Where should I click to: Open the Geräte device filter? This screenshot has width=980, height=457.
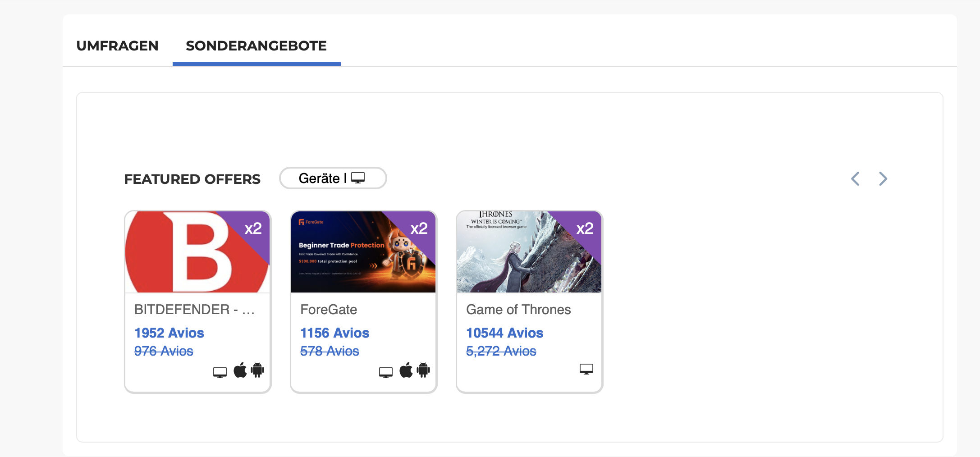[x=333, y=178]
